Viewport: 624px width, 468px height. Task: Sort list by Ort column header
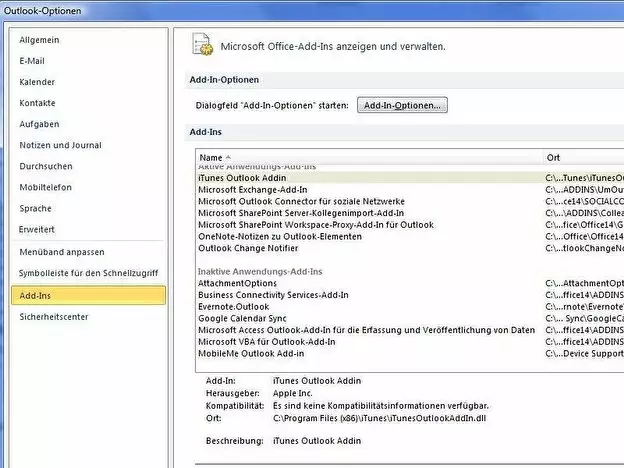pos(554,158)
